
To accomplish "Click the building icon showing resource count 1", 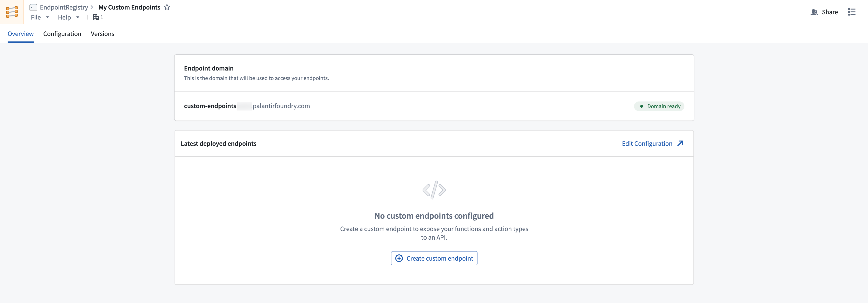I will click(x=96, y=17).
